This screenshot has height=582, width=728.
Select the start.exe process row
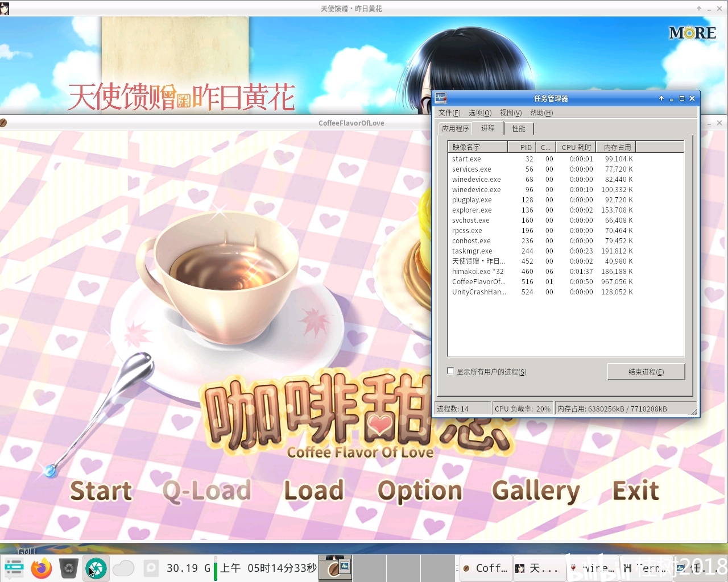pyautogui.click(x=542, y=159)
